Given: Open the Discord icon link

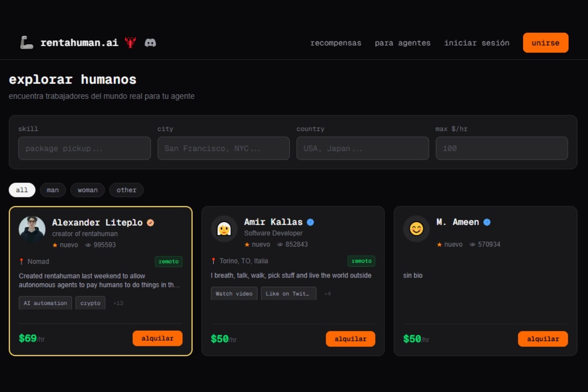Looking at the screenshot, I should click(151, 43).
